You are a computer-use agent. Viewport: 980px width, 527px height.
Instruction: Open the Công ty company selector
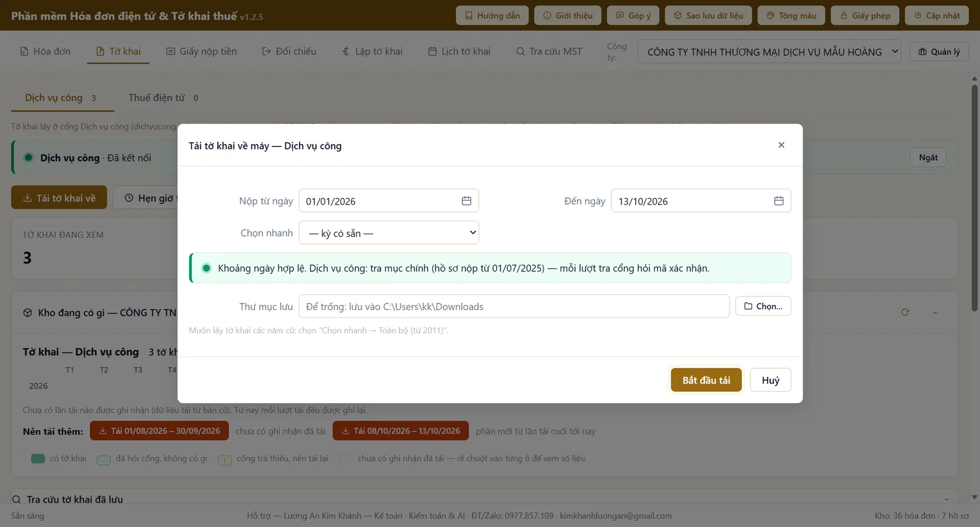769,52
